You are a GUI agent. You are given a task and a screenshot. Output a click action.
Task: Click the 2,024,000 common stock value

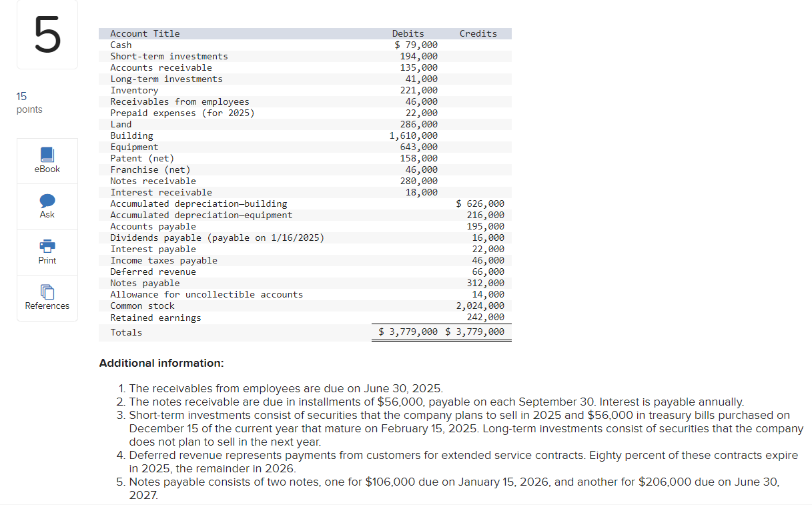click(x=480, y=306)
